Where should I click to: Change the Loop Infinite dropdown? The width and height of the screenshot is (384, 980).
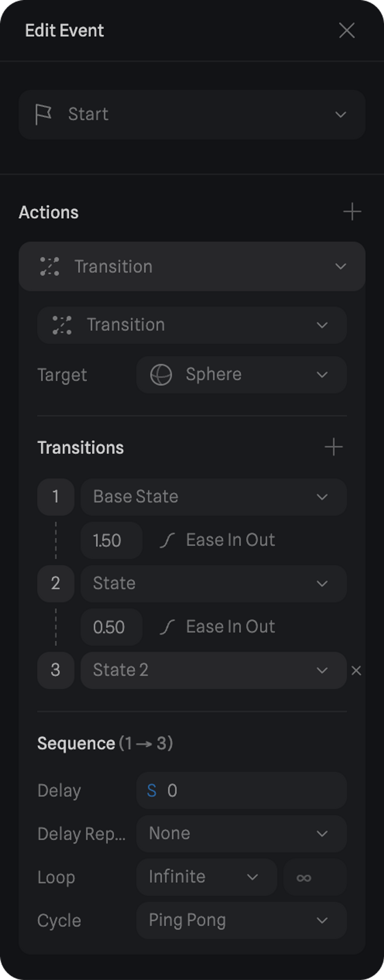coord(206,877)
